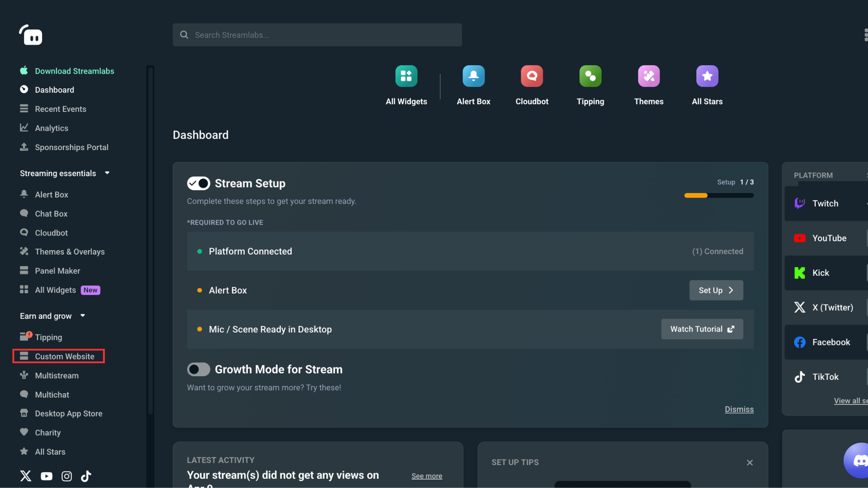The height and width of the screenshot is (488, 868).
Task: Open the TikTok social link in sidebar footer
Action: [86, 476]
